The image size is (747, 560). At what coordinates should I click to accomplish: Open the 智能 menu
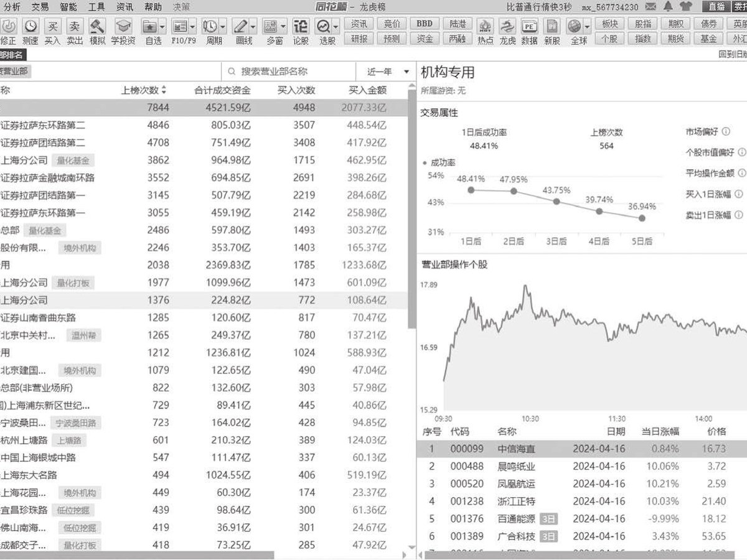pyautogui.click(x=68, y=6)
